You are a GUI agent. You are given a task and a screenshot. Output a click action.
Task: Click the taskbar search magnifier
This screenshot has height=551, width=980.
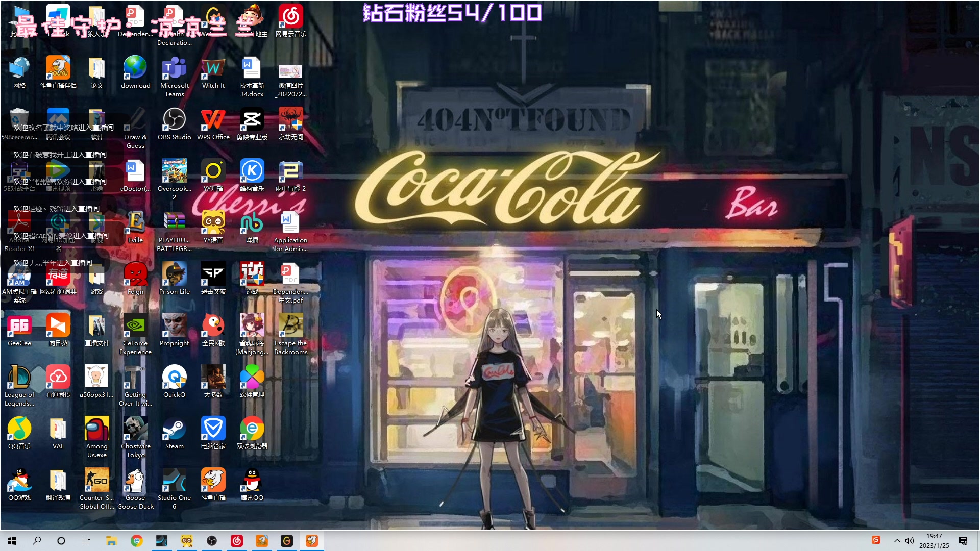[x=37, y=541]
